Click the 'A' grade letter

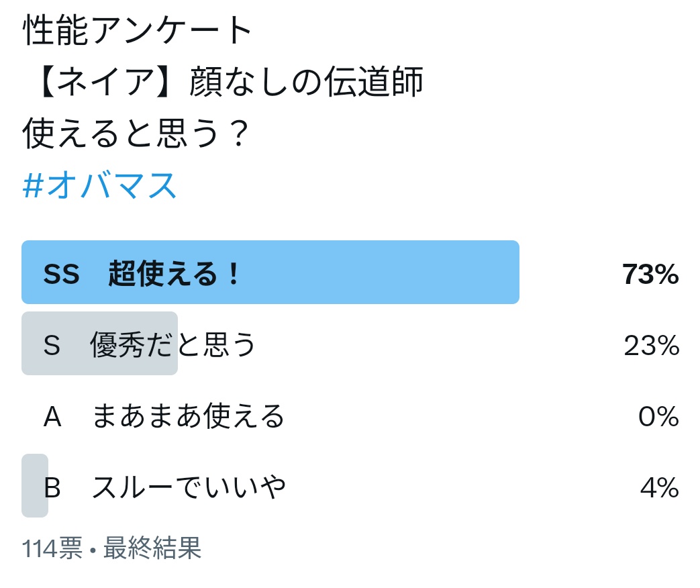(x=52, y=417)
